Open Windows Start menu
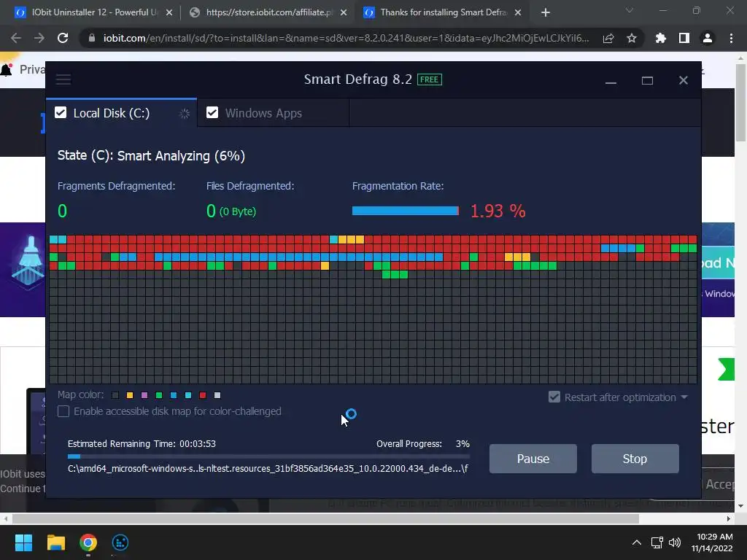Image resolution: width=747 pixels, height=560 pixels. (23, 542)
